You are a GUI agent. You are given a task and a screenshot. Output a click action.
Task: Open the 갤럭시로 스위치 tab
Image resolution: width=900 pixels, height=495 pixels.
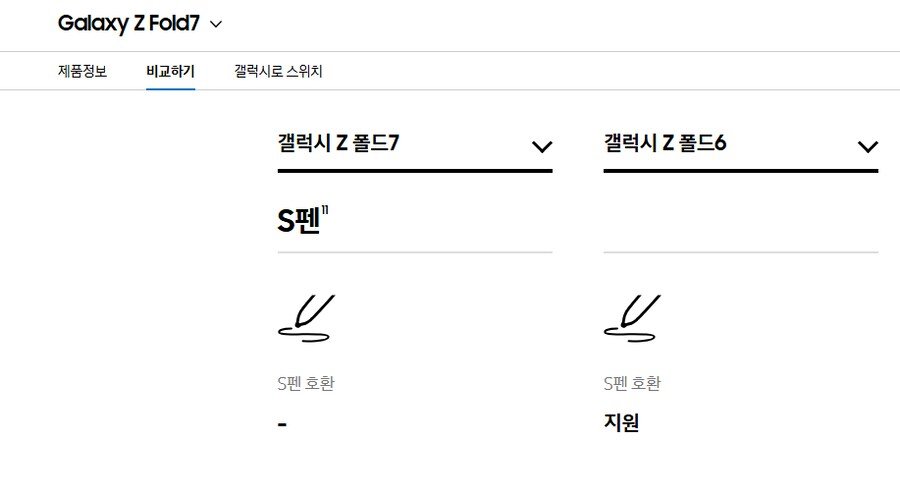(x=278, y=71)
